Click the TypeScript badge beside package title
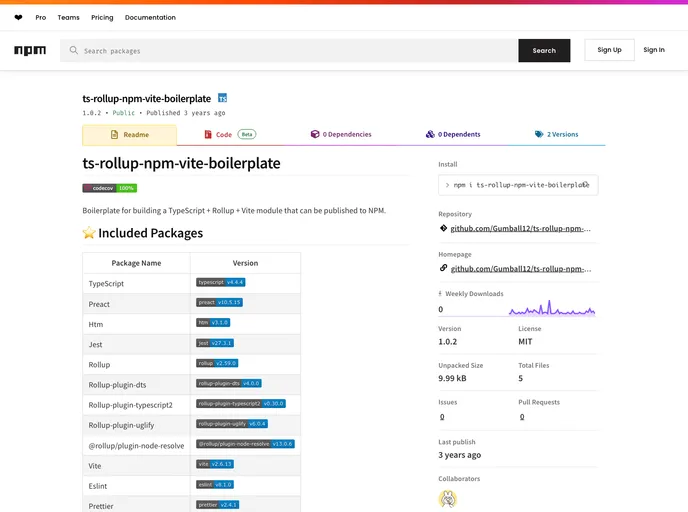688x512 pixels. [222, 98]
